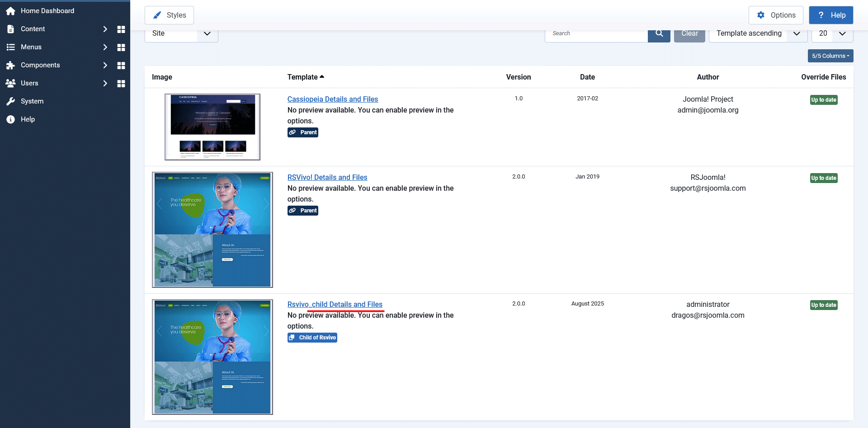Viewport: 868px width, 428px height.
Task: Expand the Content submenu arrow
Action: [x=105, y=29]
